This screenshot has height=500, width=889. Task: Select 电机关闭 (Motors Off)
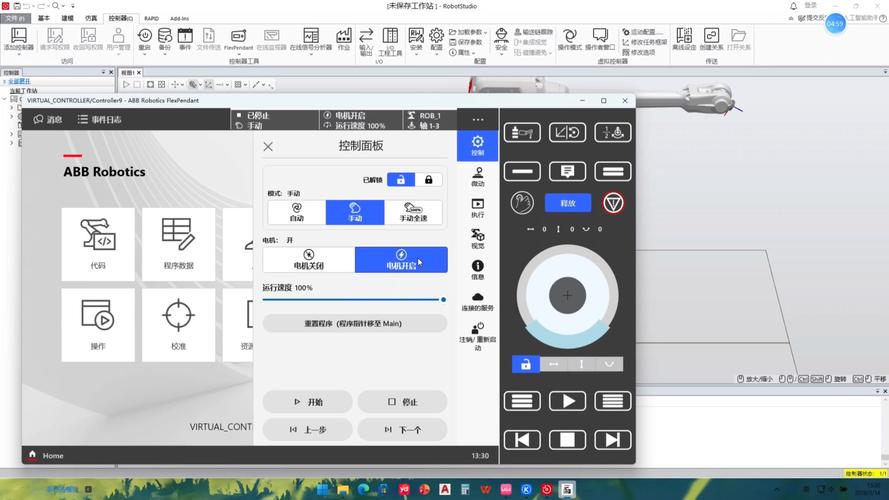pos(309,260)
